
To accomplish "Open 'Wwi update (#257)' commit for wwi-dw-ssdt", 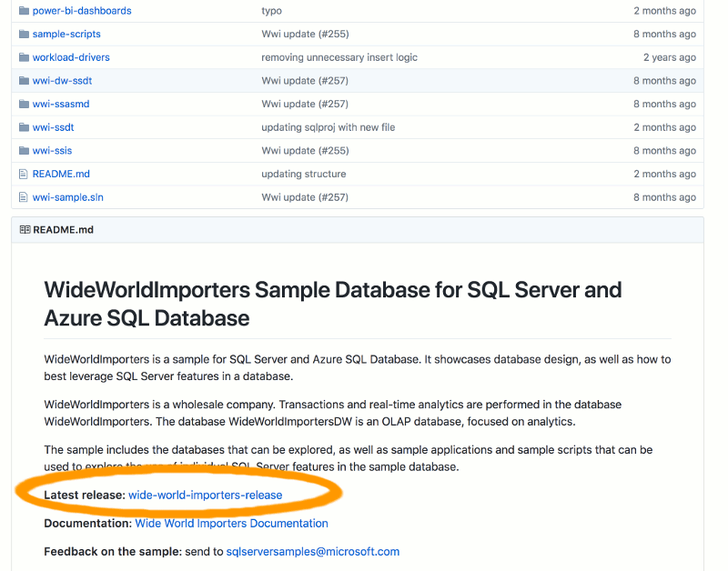I will (x=305, y=81).
